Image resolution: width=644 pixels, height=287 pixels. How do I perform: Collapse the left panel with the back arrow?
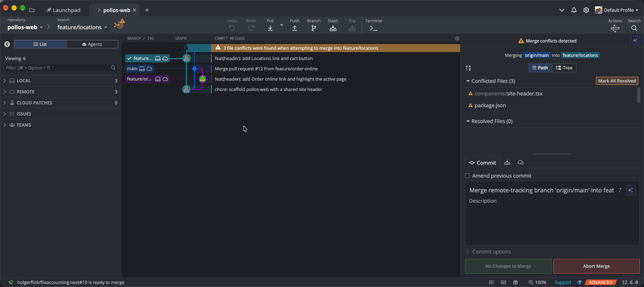[x=7, y=44]
